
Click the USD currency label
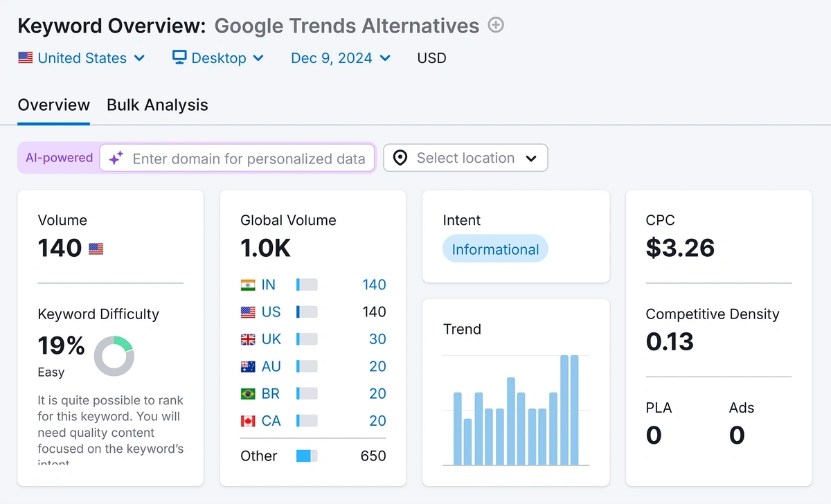[431, 58]
